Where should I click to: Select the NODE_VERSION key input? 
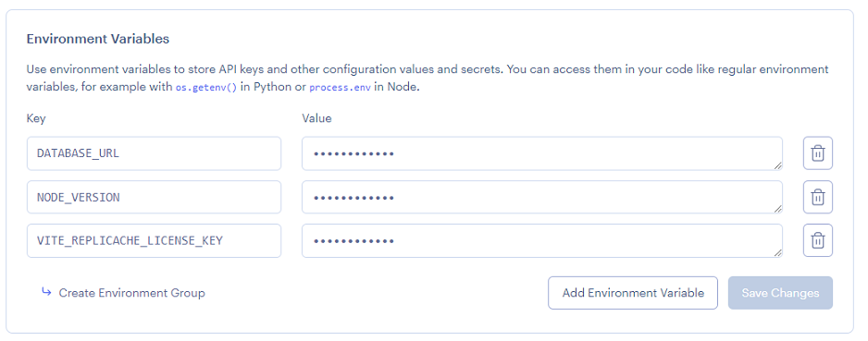[x=154, y=198]
